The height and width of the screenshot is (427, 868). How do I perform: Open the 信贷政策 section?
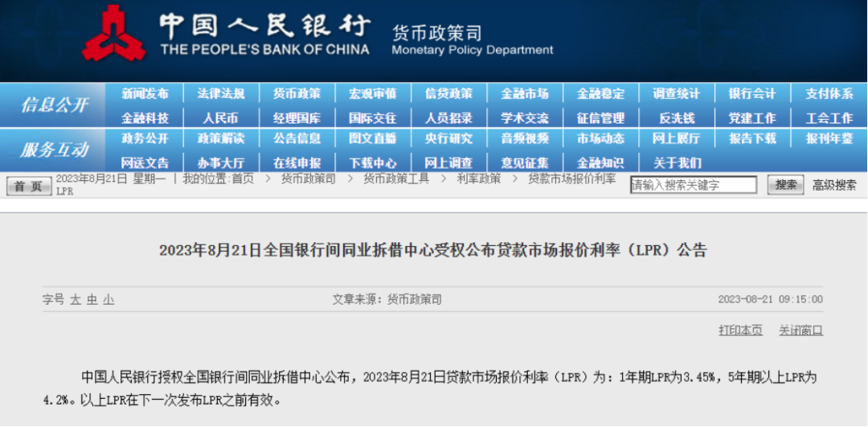(x=448, y=93)
